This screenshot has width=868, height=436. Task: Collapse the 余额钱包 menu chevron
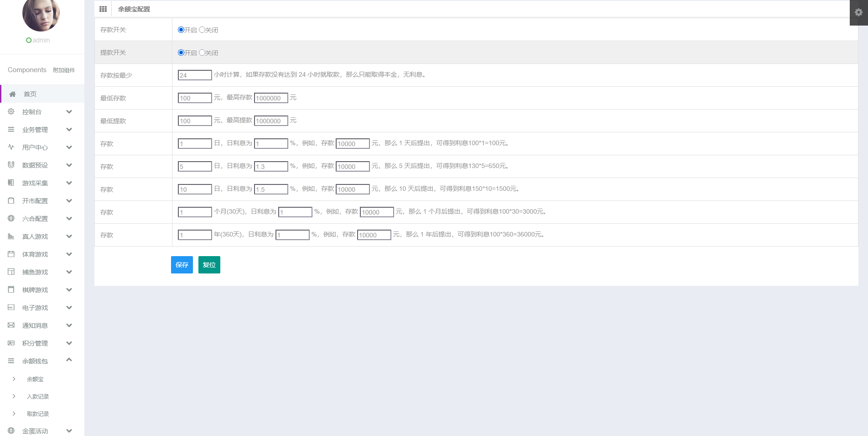click(69, 360)
